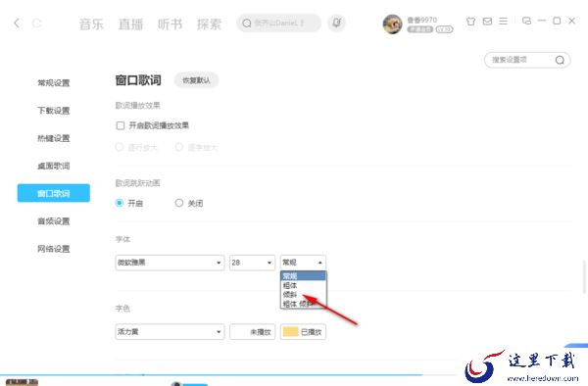This screenshot has height=386, width=588.
Task: Open the main menu hamburger icon
Action: point(504,21)
